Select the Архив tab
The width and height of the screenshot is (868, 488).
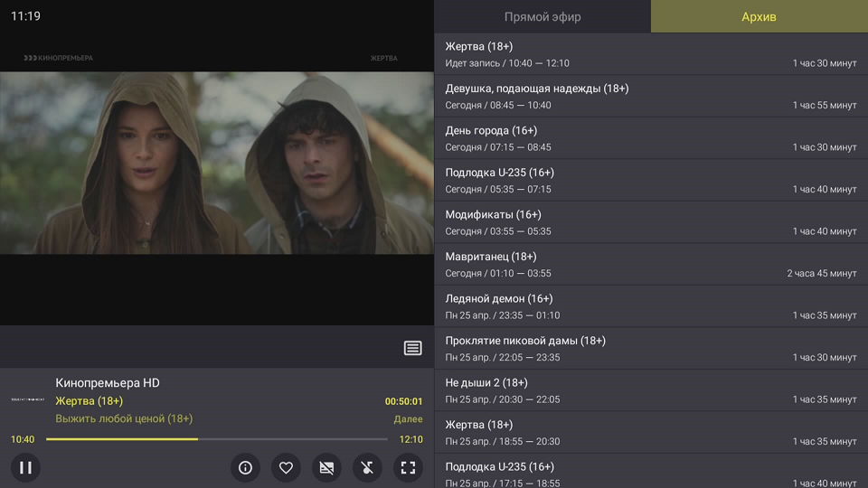pyautogui.click(x=759, y=16)
